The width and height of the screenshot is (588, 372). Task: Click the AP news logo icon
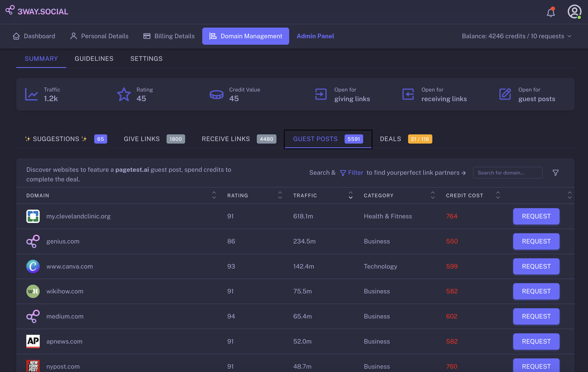pos(33,341)
